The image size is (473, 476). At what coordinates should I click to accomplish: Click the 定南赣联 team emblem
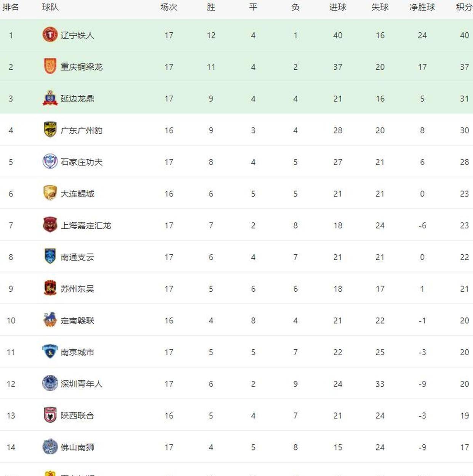pyautogui.click(x=50, y=320)
